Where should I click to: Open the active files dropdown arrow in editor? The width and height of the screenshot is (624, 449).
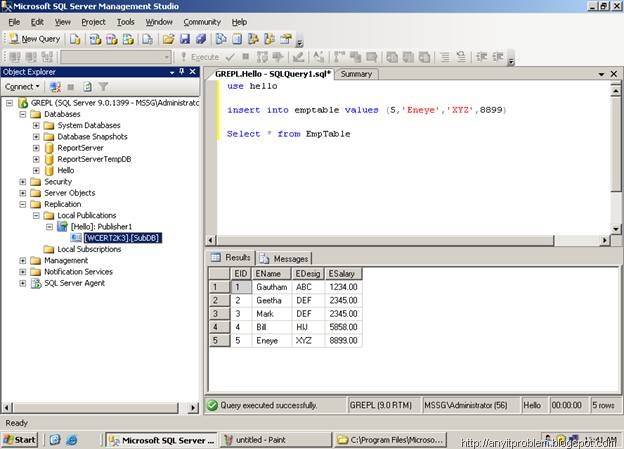coord(601,74)
